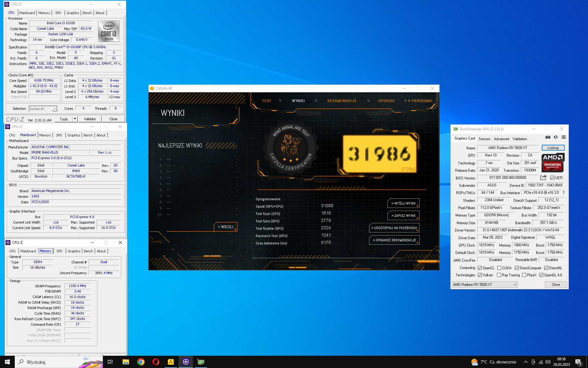The height and width of the screenshot is (368, 588).
Task: Click the Validate button in CPU-Z
Action: pyautogui.click(x=90, y=119)
